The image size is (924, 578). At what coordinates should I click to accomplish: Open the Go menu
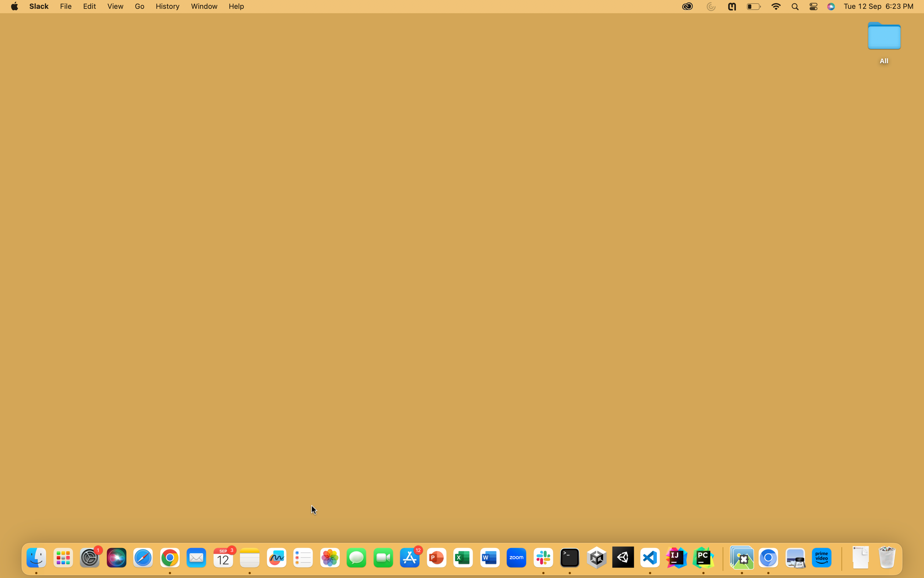pyautogui.click(x=139, y=7)
